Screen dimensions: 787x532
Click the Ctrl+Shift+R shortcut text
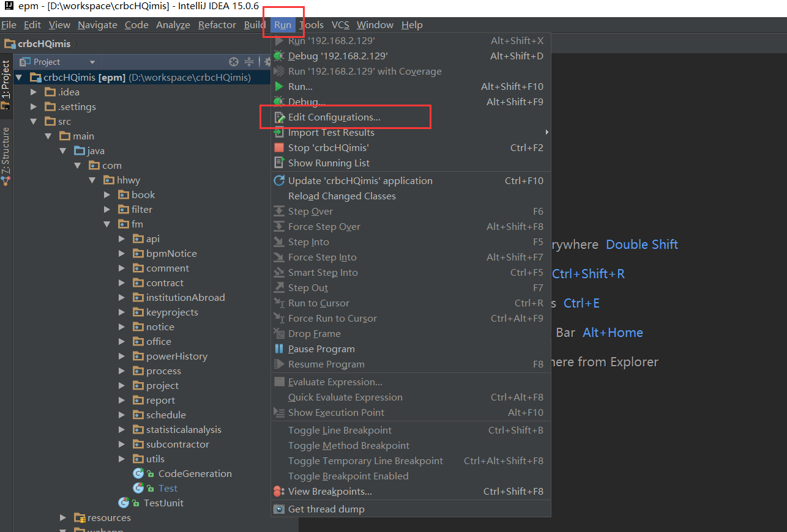coord(588,274)
